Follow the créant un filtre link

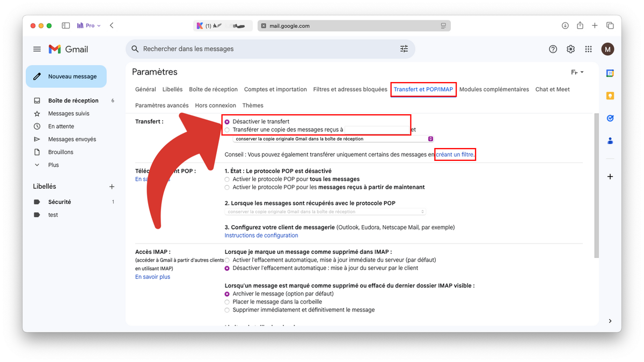[455, 154]
